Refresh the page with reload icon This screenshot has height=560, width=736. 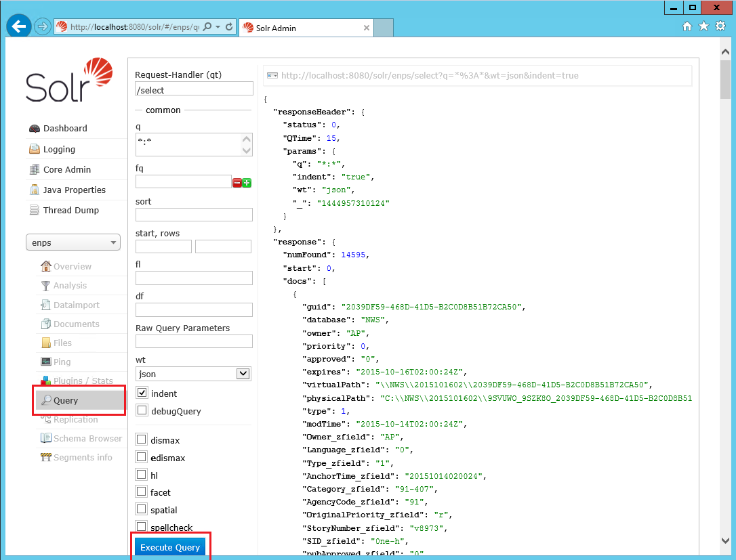229,27
